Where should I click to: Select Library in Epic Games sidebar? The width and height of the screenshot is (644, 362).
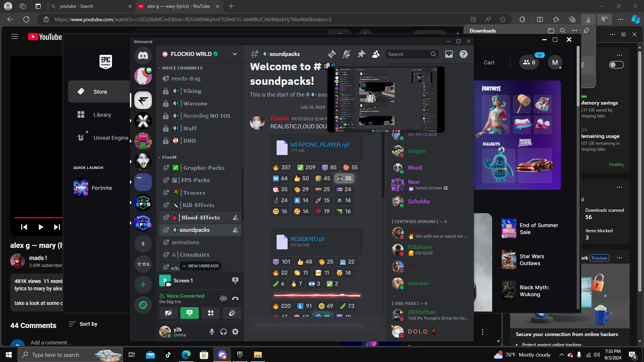coord(99,115)
